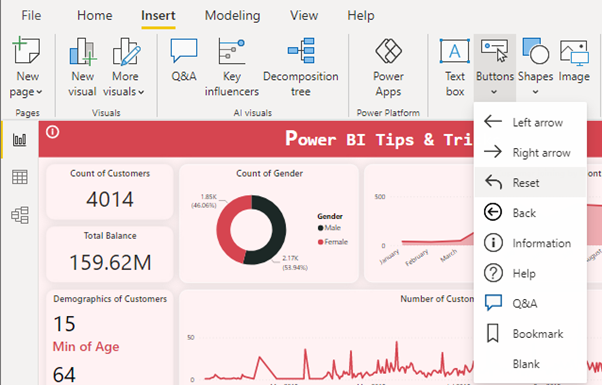The width and height of the screenshot is (602, 385).
Task: Add a Text box element
Action: [x=455, y=67]
